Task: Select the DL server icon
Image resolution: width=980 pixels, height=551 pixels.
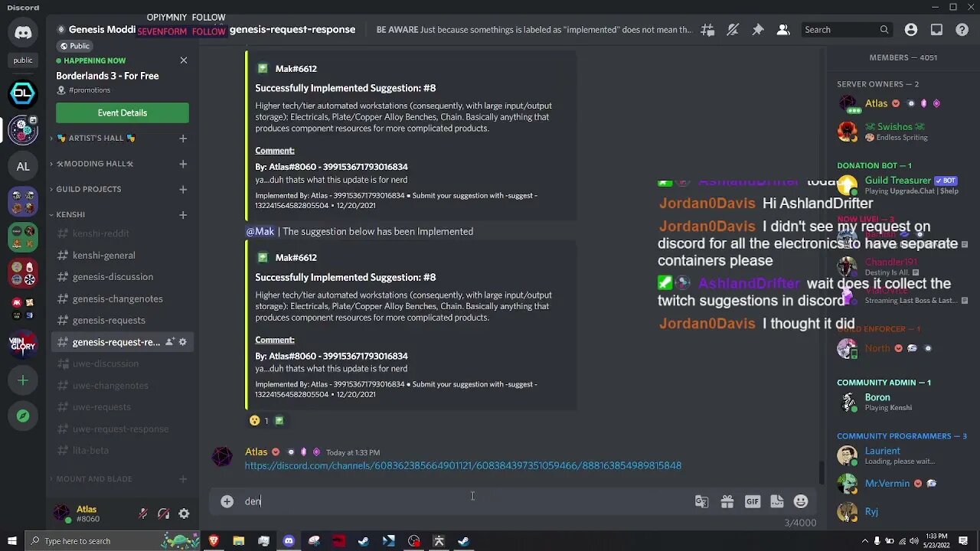Action: coord(23,94)
